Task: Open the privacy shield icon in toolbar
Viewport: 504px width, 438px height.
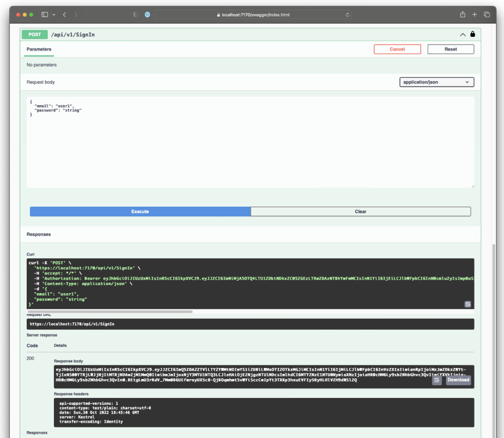Action: point(135,15)
